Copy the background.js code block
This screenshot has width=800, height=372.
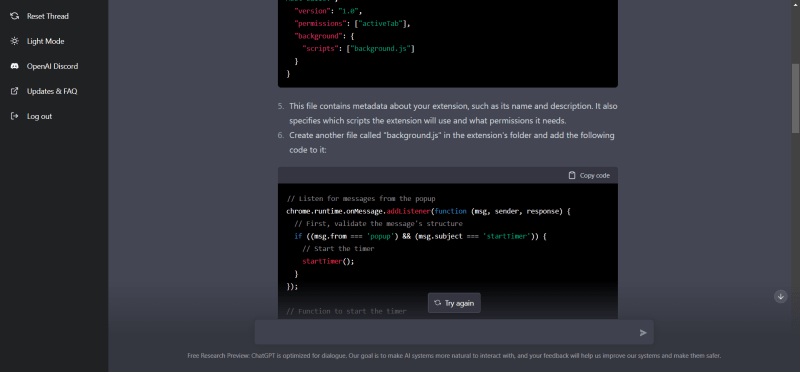(x=589, y=175)
